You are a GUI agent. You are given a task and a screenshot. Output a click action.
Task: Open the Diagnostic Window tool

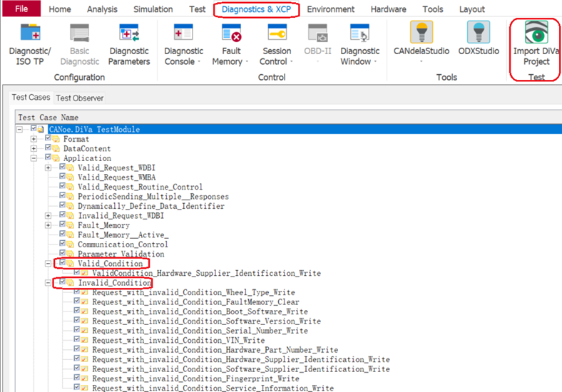coord(359,43)
